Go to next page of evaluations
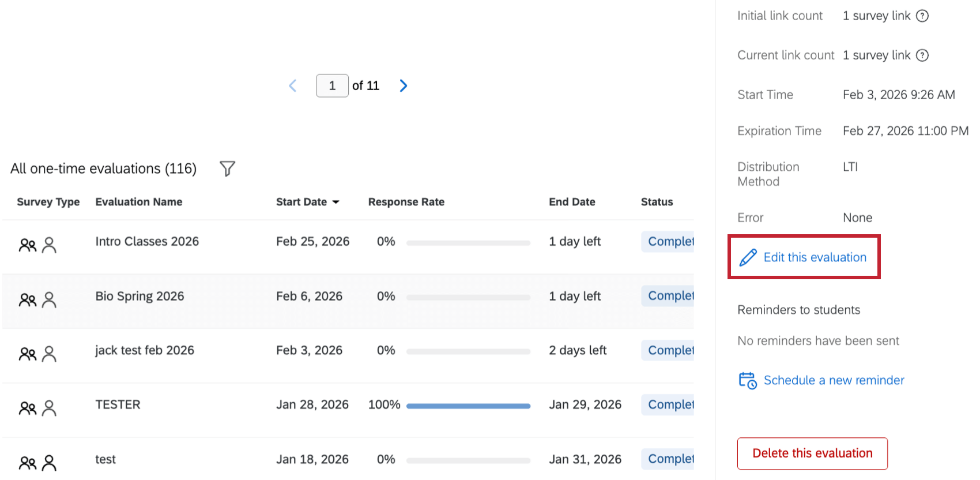980x480 pixels. click(x=404, y=86)
